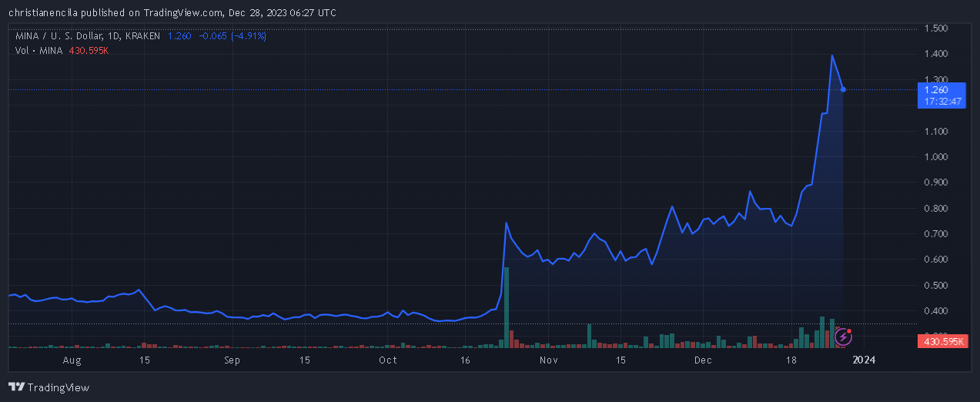The width and height of the screenshot is (980, 402).
Task: Select the Dec label on time axis
Action: [x=702, y=360]
